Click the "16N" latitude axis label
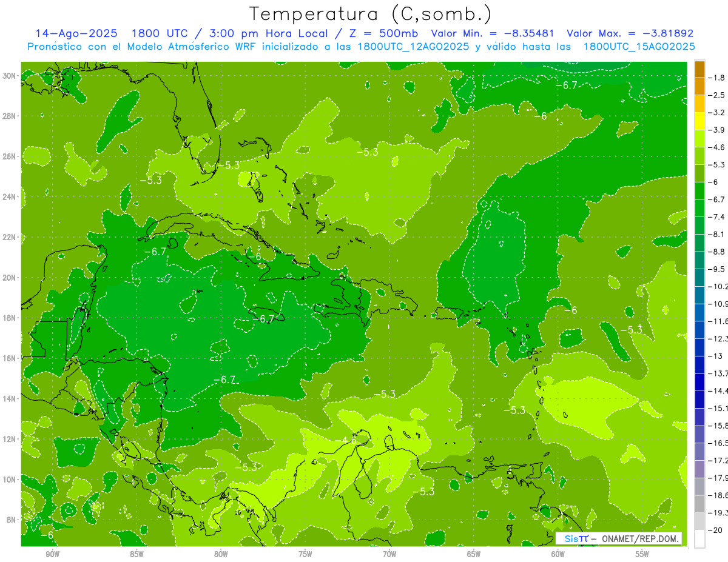Viewport: 728px width, 562px height. pyautogui.click(x=10, y=358)
